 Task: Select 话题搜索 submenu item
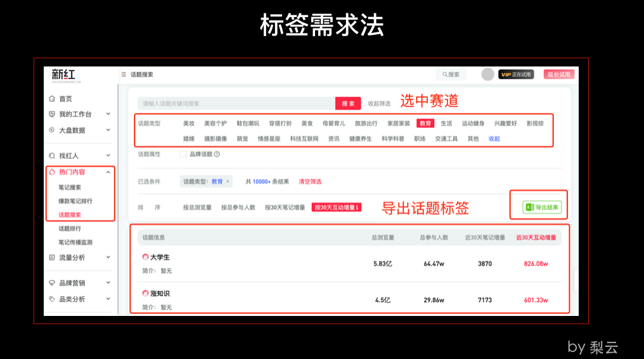point(70,215)
